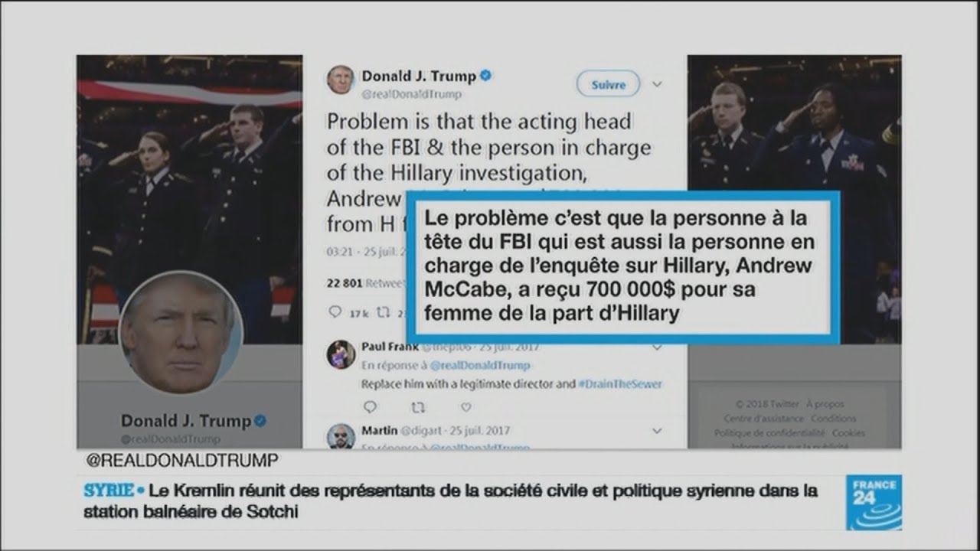
Task: Click @realDonaldTrump mention in Paul Frank's reply
Action: pos(479,366)
